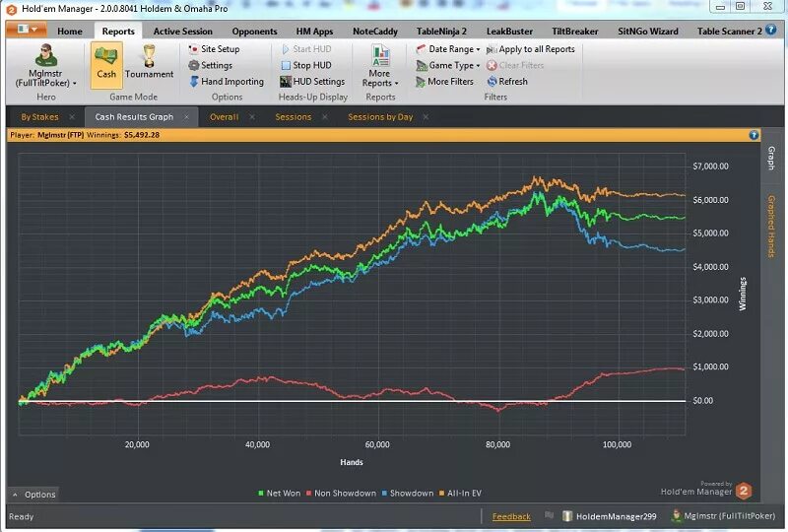This screenshot has height=532, width=788.
Task: Click the $0.00 axis label
Action: pyautogui.click(x=702, y=401)
